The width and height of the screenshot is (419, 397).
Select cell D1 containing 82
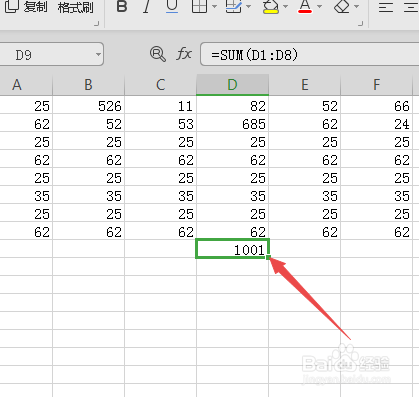[x=232, y=105]
